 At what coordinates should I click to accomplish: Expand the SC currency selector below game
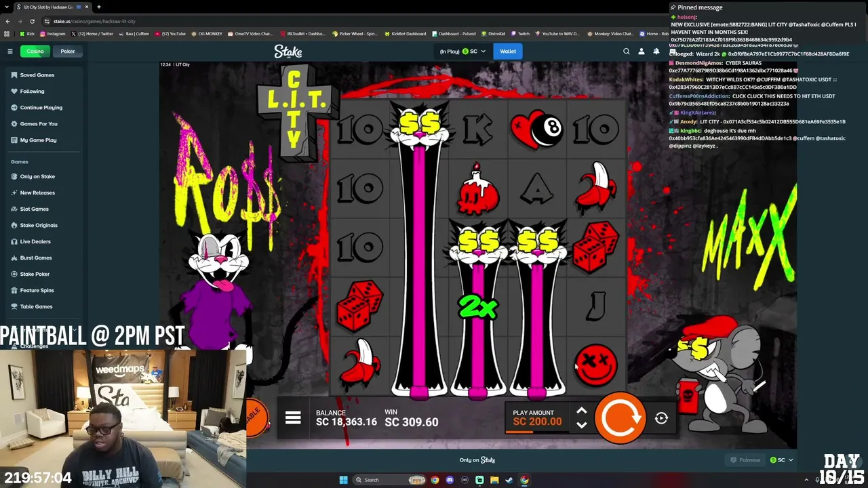781,460
